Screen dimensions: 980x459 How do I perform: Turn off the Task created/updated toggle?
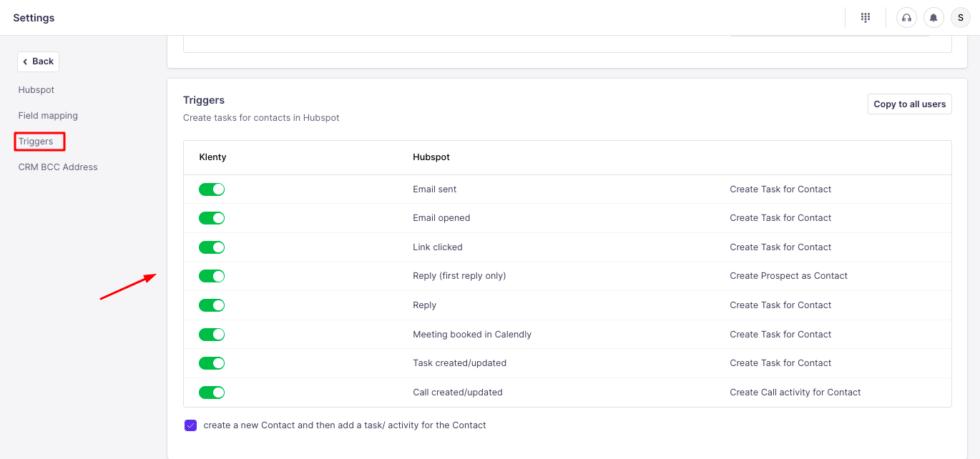[x=212, y=363]
